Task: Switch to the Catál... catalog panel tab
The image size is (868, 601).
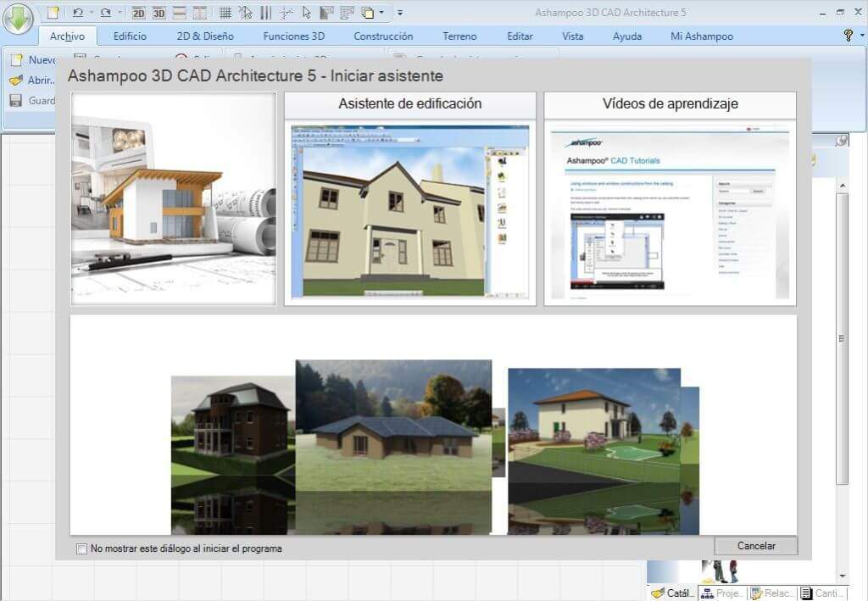Action: [672, 593]
